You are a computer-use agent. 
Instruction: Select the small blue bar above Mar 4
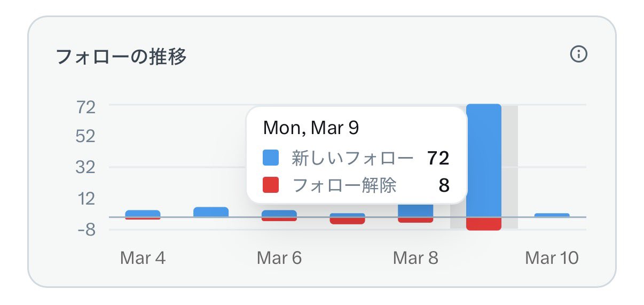tap(143, 213)
